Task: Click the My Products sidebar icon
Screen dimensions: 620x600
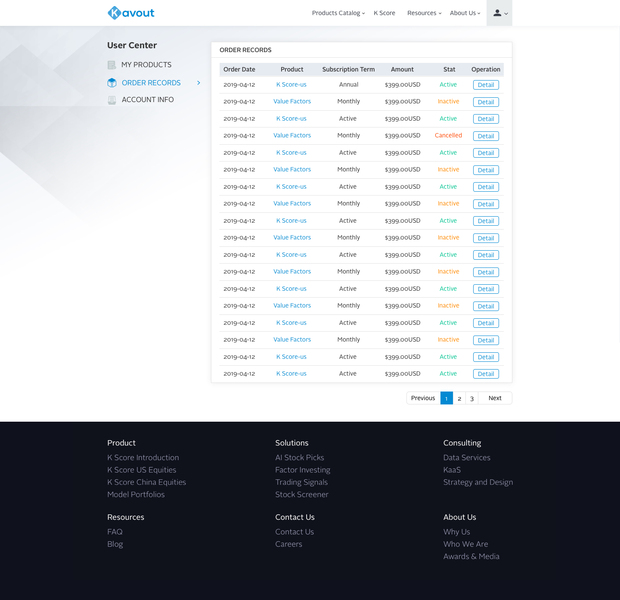Action: coord(112,65)
